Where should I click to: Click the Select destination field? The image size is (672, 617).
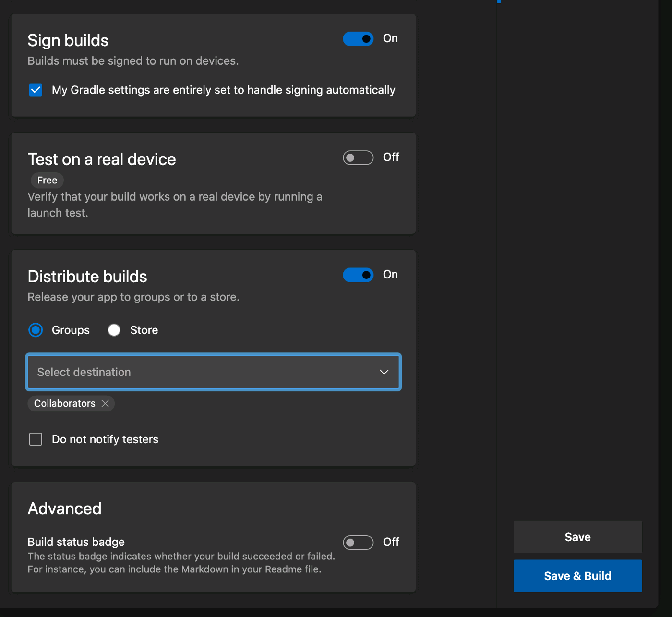click(x=202, y=372)
